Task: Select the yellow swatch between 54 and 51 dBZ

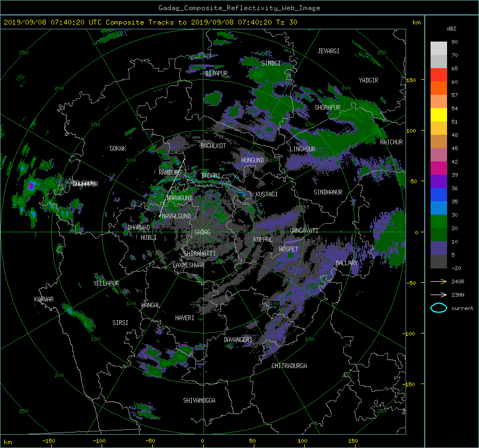Action: pyautogui.click(x=439, y=115)
